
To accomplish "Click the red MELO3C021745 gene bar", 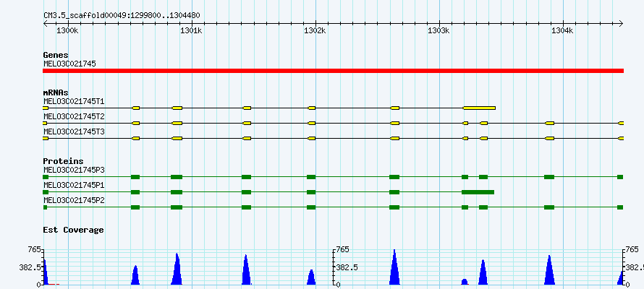I will coord(333,71).
